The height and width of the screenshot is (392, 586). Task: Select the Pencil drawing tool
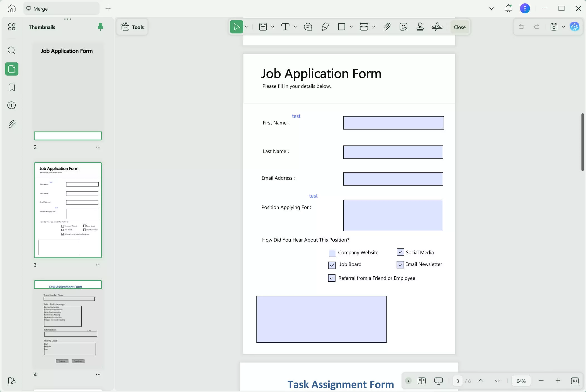[x=325, y=27]
